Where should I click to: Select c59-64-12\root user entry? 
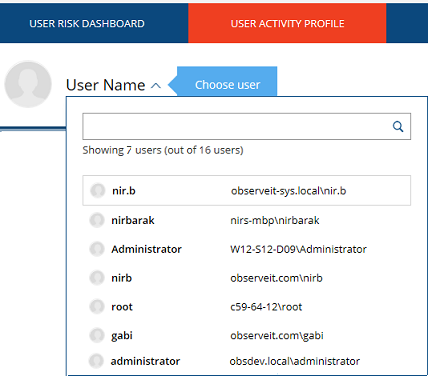click(246, 307)
